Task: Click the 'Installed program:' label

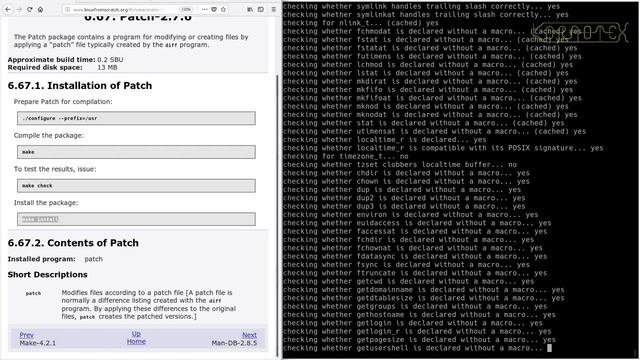Action: coord(42,259)
